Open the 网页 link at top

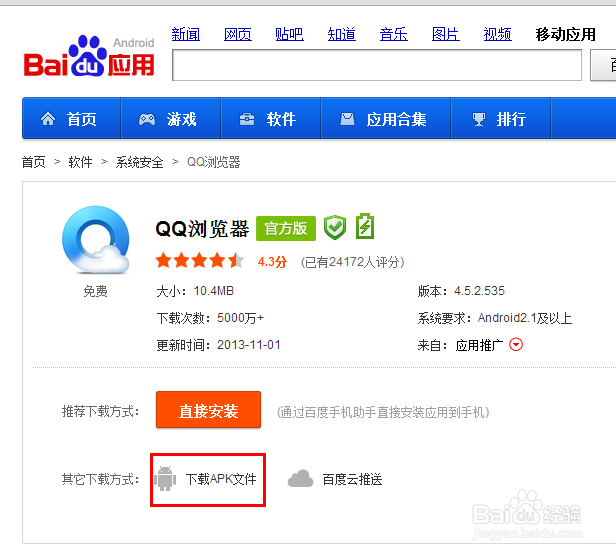238,34
